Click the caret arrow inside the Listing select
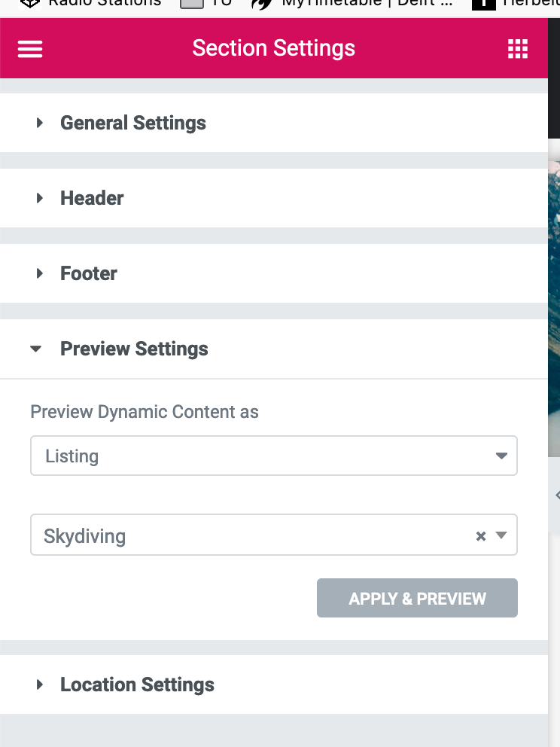 [501, 456]
